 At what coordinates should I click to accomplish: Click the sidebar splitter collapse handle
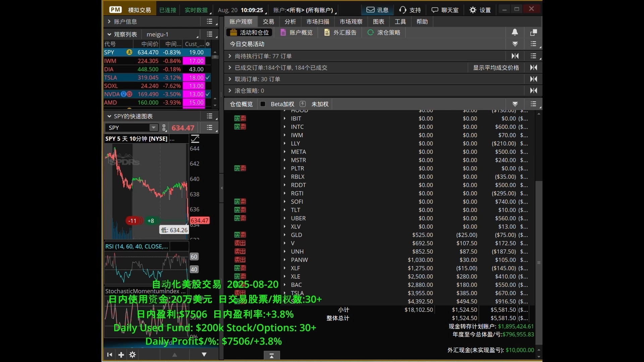point(221,188)
